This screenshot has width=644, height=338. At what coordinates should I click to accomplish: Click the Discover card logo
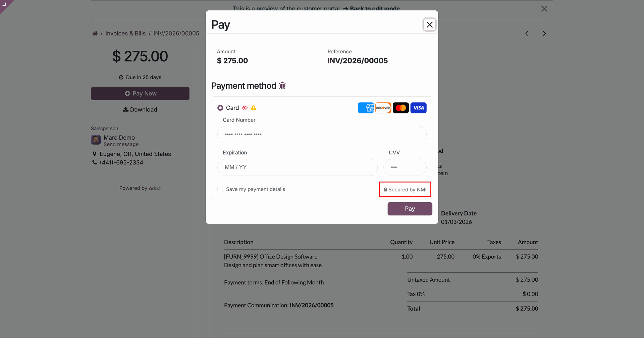click(383, 108)
